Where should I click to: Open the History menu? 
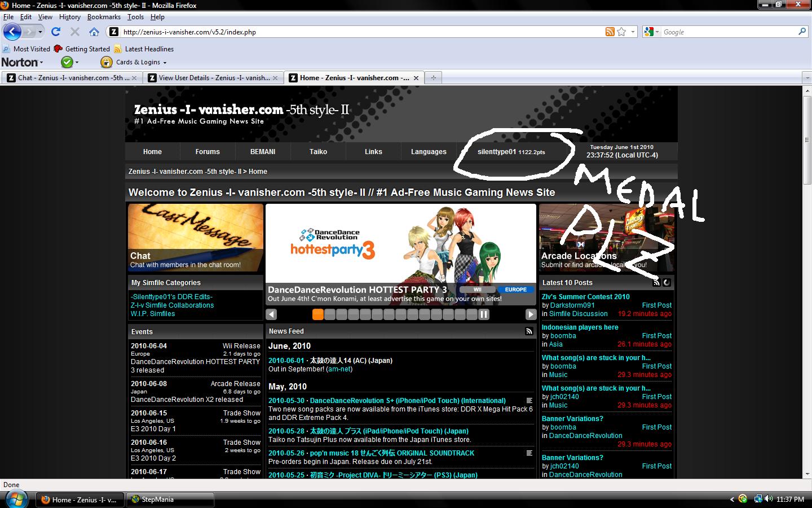click(x=70, y=17)
